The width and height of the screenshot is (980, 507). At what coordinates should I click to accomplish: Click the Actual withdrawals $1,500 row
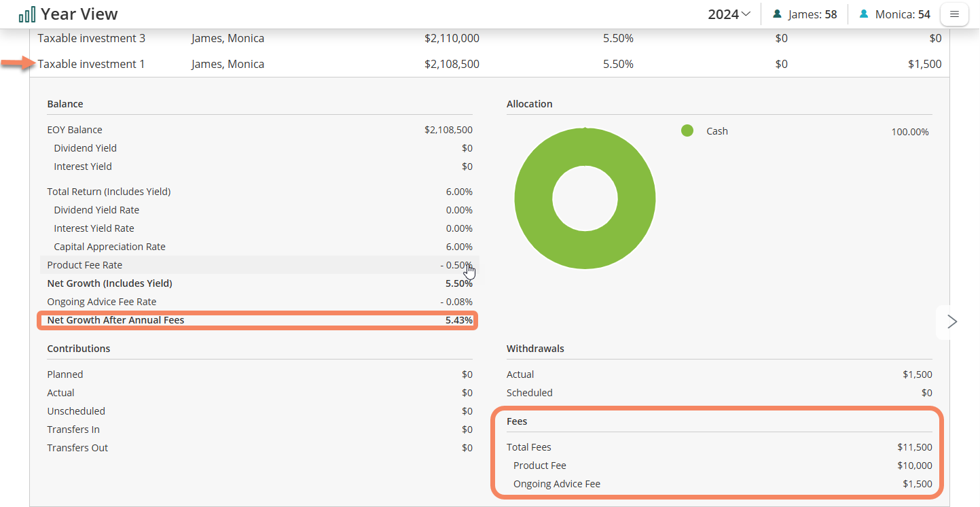(x=719, y=374)
